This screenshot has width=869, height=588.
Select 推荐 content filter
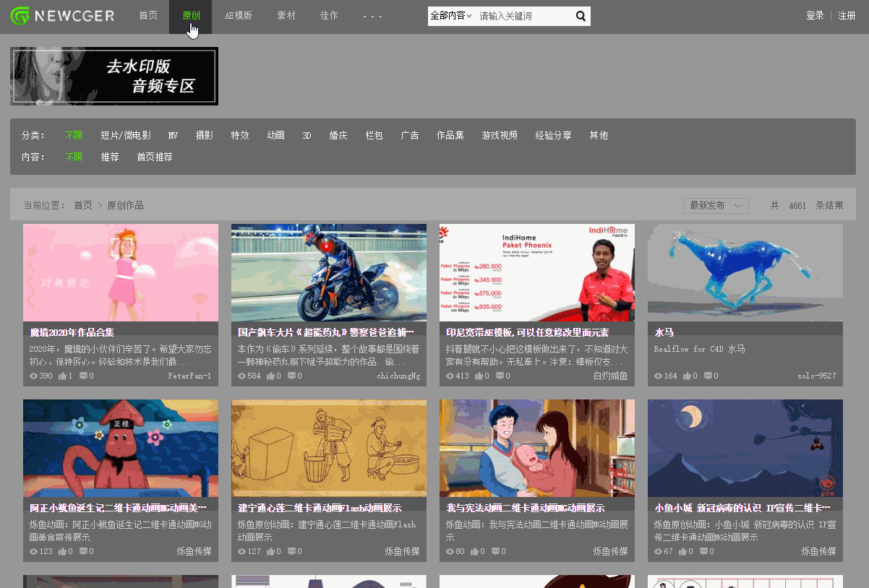[110, 157]
